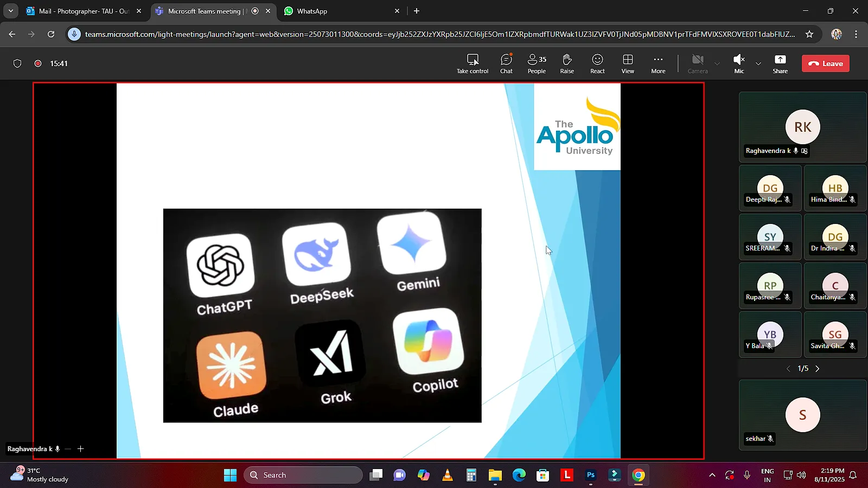
Task: Bookmark this page with star icon
Action: [809, 34]
